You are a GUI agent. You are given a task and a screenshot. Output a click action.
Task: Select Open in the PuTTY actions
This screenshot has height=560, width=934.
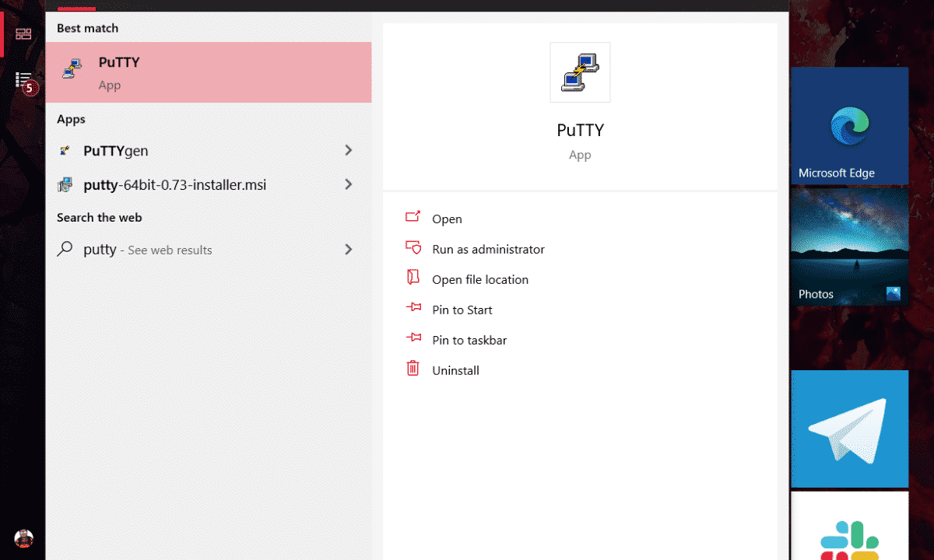coord(447,219)
